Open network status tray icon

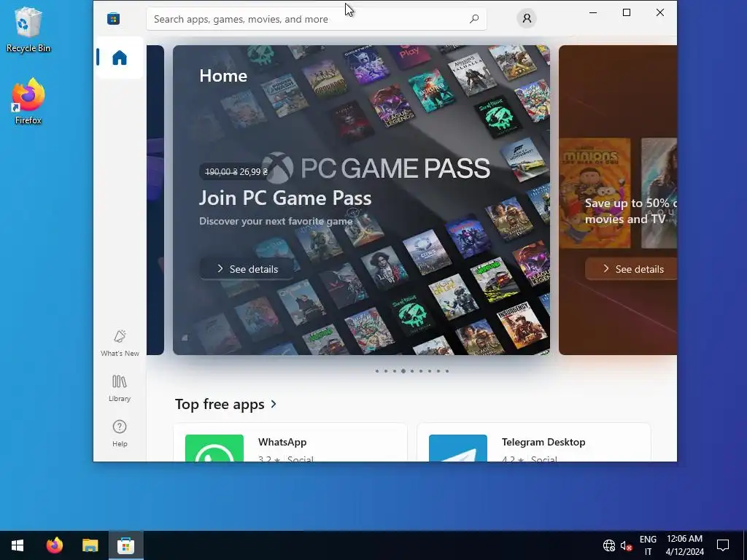[x=609, y=545]
